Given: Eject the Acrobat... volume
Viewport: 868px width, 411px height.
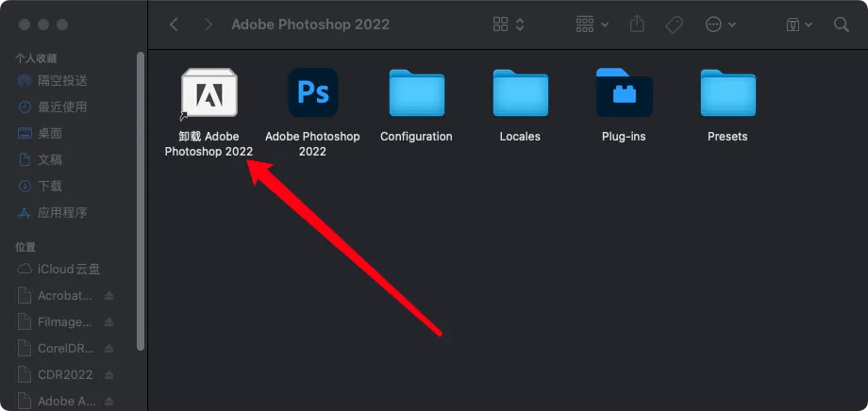Looking at the screenshot, I should [x=109, y=295].
